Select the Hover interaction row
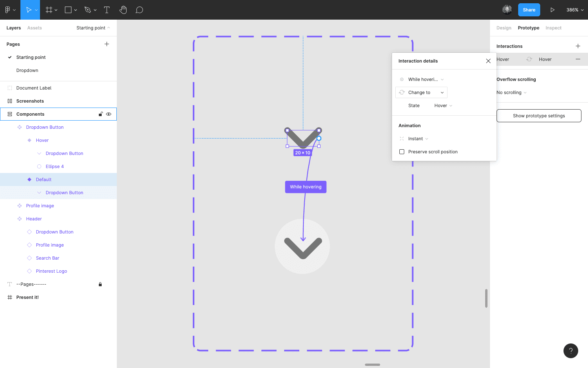 [539, 59]
